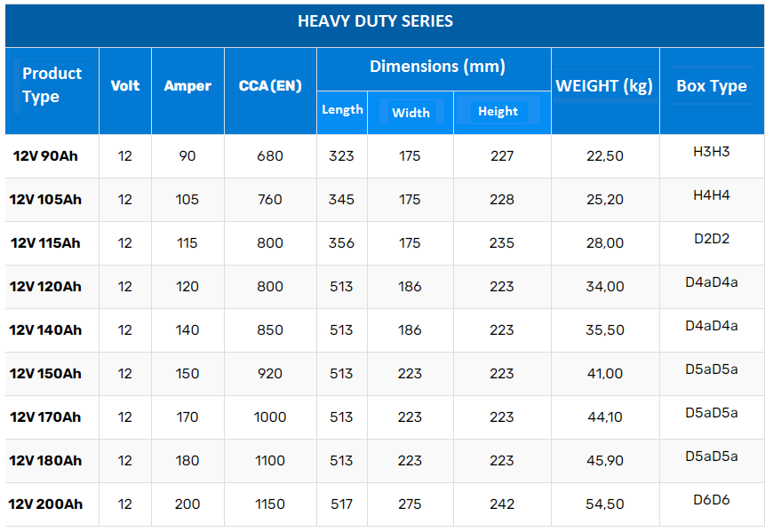781x532 pixels.
Task: Click the 12V 90Ah product row label
Action: point(45,156)
